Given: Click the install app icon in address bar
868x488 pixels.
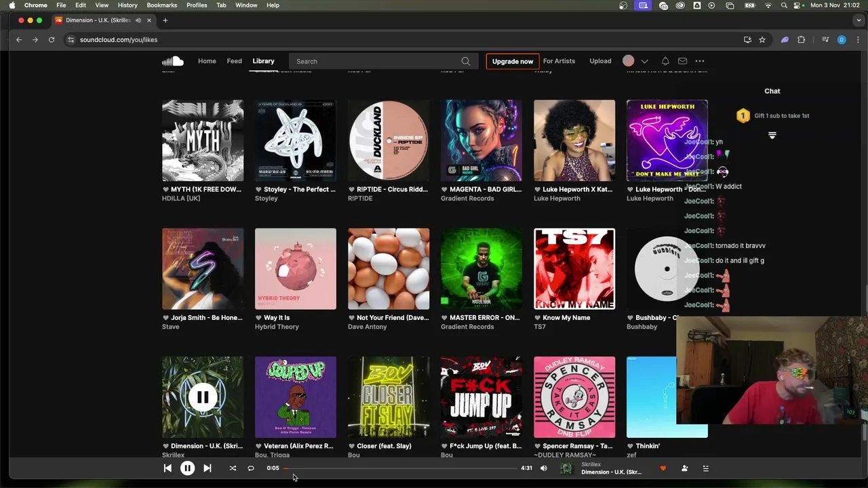Looking at the screenshot, I should (747, 39).
